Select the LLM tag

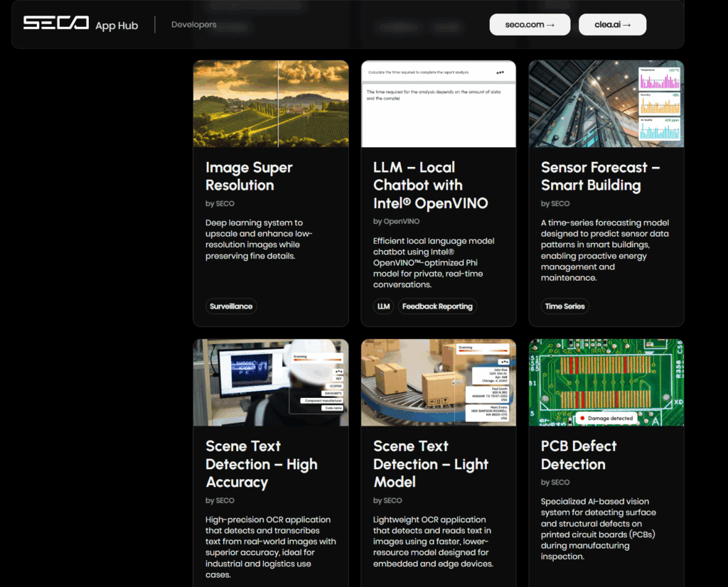click(383, 306)
